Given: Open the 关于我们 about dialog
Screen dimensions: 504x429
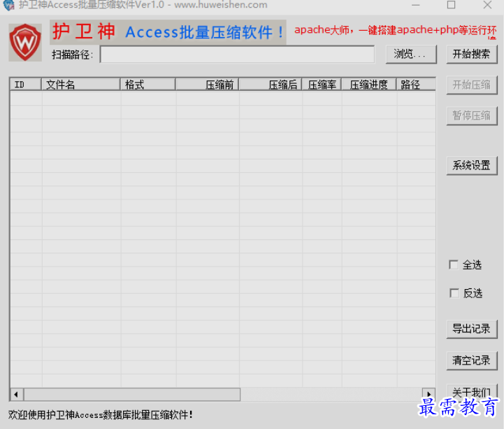Looking at the screenshot, I should click(472, 392).
